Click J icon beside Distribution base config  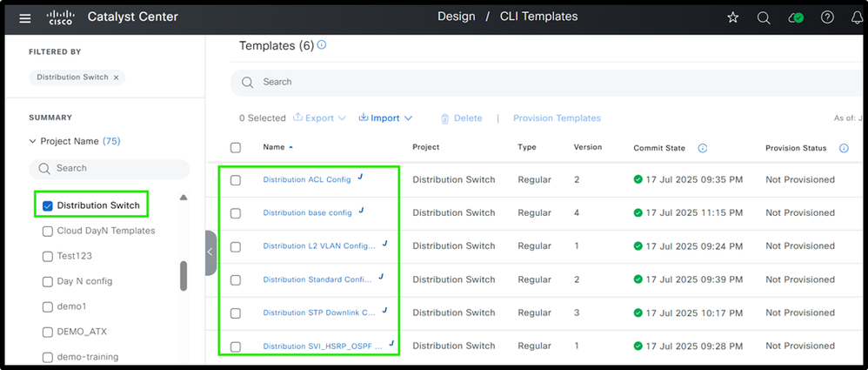click(x=362, y=211)
